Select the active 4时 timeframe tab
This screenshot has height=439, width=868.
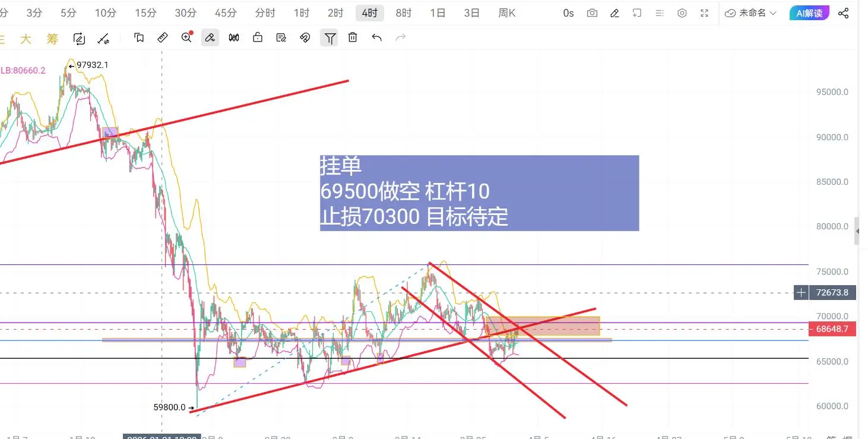pyautogui.click(x=370, y=13)
